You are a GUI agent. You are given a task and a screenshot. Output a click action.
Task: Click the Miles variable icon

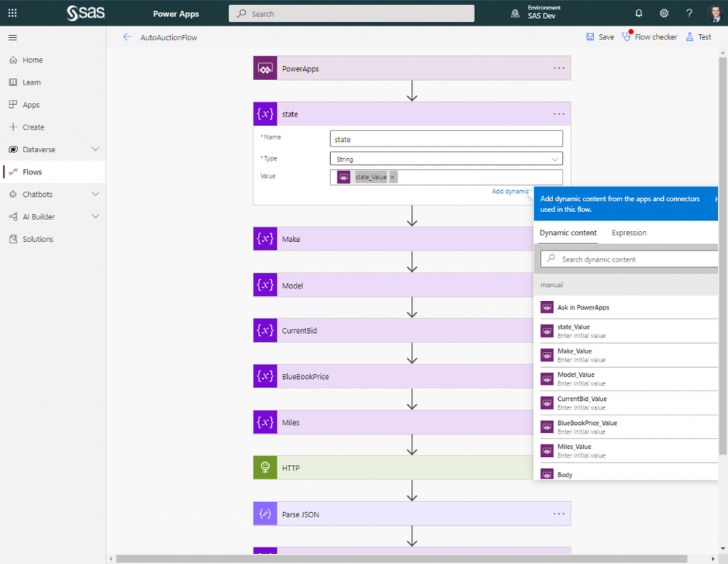265,423
